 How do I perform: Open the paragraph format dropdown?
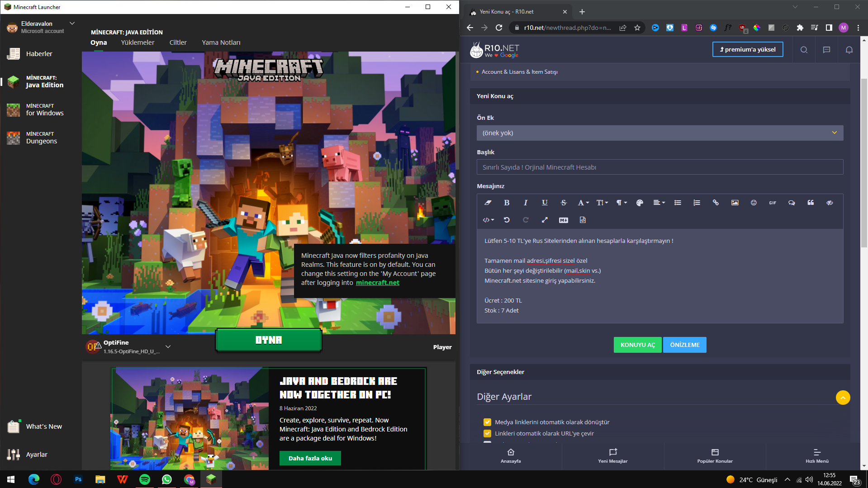[621, 203]
